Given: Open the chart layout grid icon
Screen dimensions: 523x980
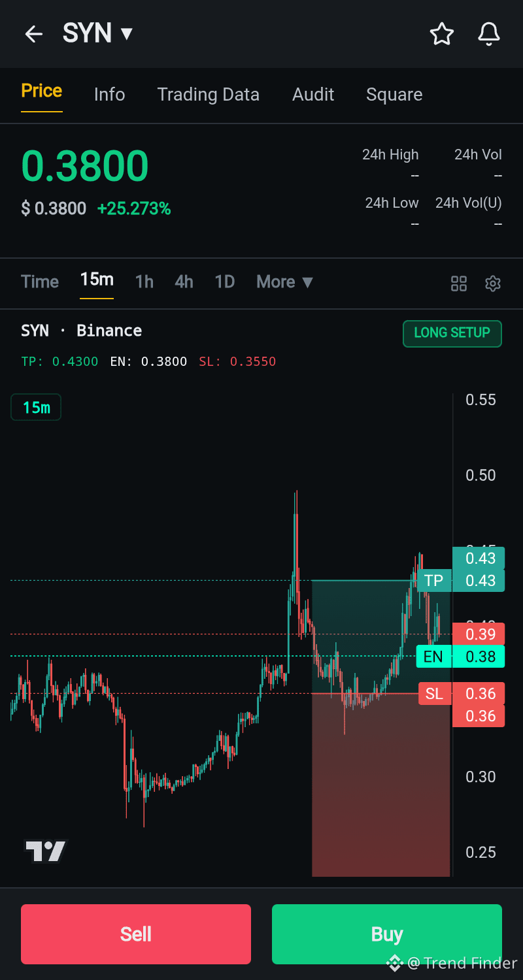Looking at the screenshot, I should [459, 284].
